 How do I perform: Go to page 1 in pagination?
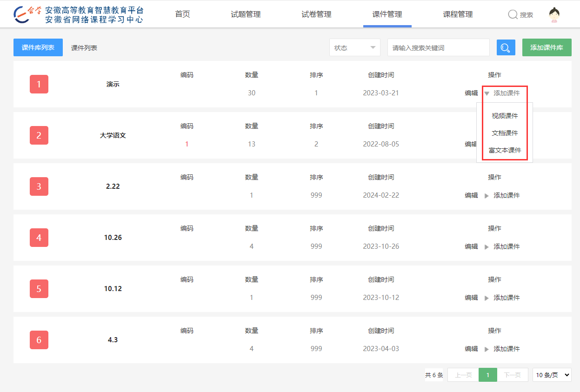[x=488, y=375]
